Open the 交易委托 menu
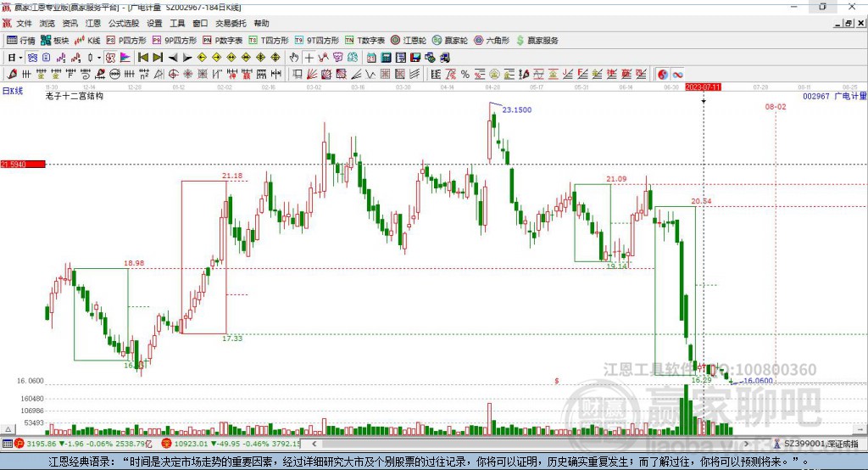868x470 pixels. pos(231,23)
